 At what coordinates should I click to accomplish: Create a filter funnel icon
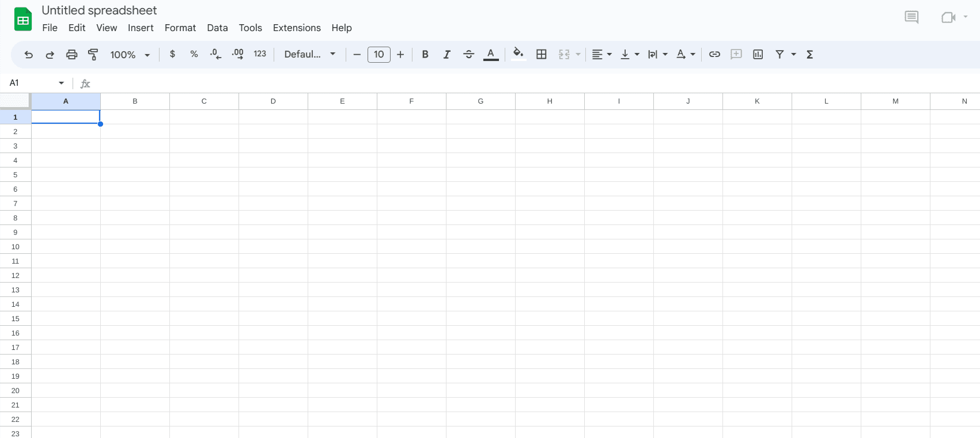point(780,54)
